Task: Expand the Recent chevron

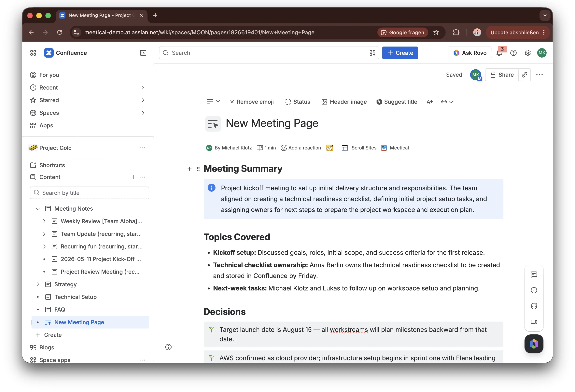Action: tap(143, 87)
